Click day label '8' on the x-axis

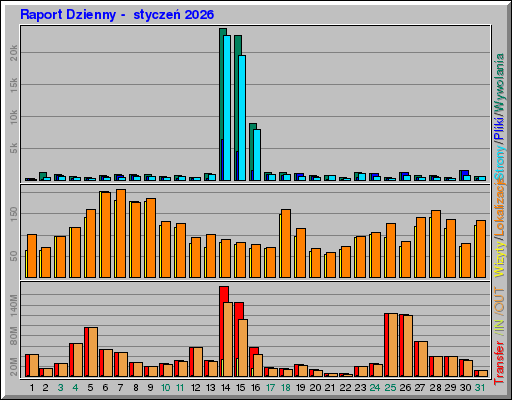(136, 388)
